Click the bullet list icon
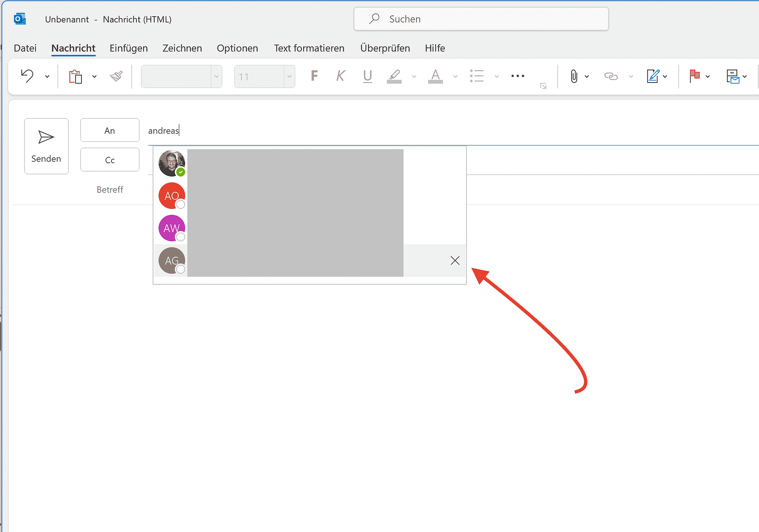 [x=477, y=76]
